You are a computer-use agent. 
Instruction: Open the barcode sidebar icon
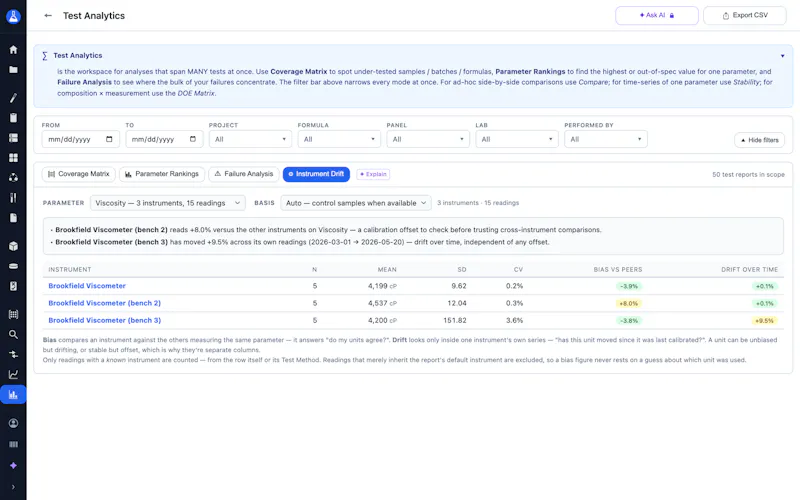coord(13,444)
